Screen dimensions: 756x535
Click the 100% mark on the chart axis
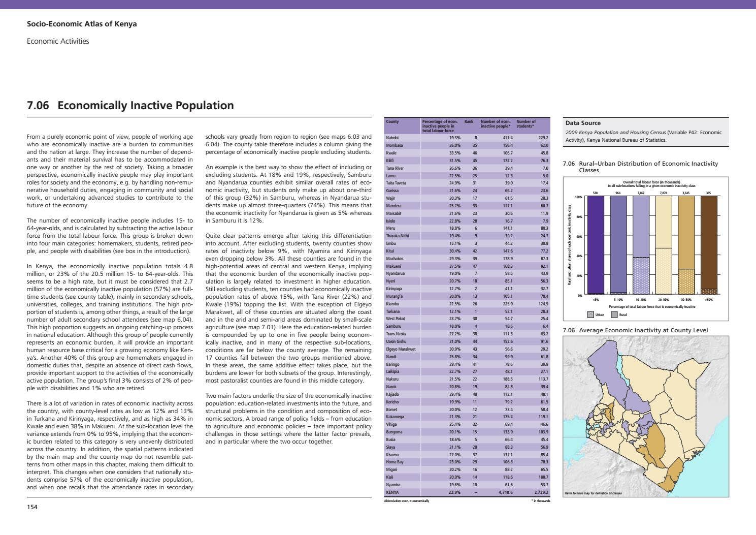click(579, 196)
